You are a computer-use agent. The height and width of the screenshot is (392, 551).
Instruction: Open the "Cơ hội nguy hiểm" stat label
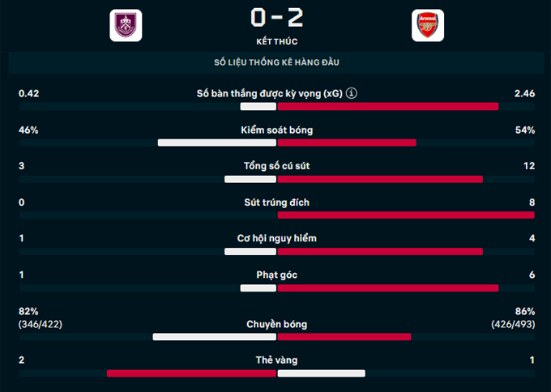point(276,238)
